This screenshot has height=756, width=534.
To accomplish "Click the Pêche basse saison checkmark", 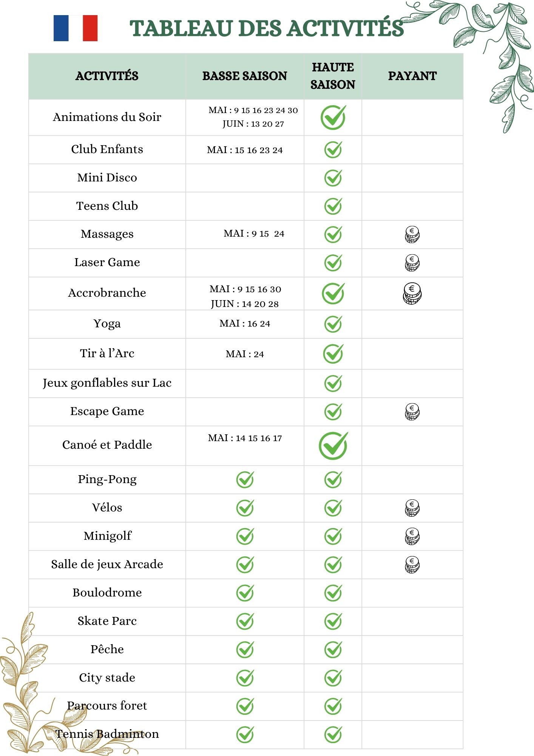I will pyautogui.click(x=245, y=649).
